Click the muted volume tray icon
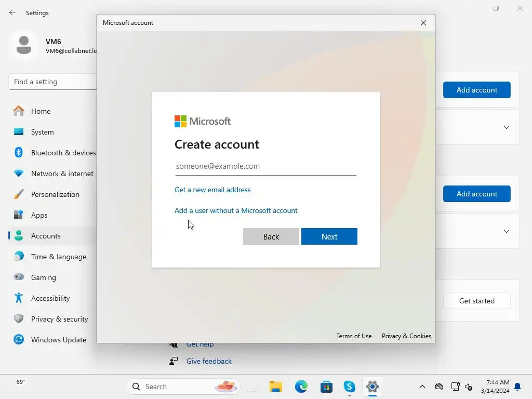 click(x=469, y=387)
